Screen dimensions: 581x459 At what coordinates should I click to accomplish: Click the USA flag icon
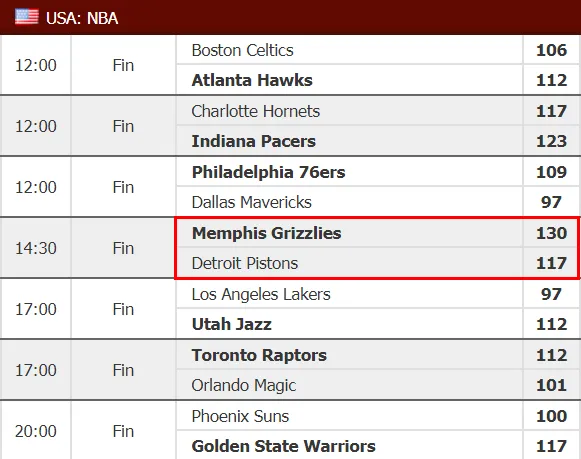[27, 17]
